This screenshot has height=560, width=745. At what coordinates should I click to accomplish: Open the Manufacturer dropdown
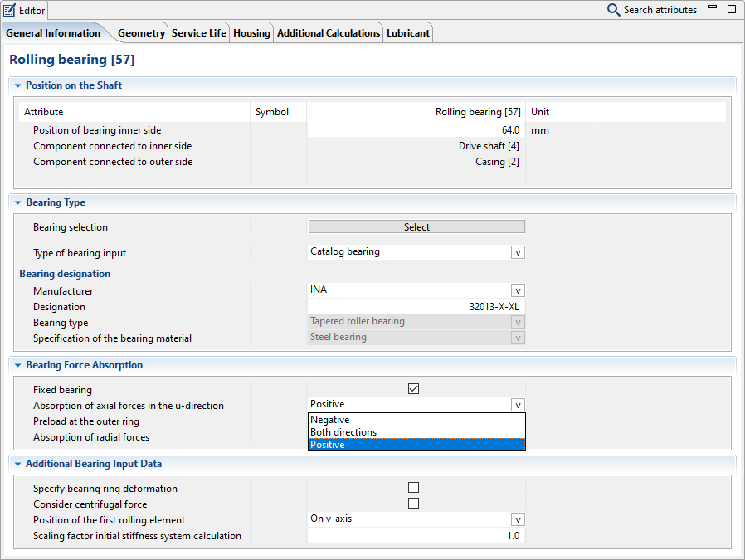click(x=518, y=291)
